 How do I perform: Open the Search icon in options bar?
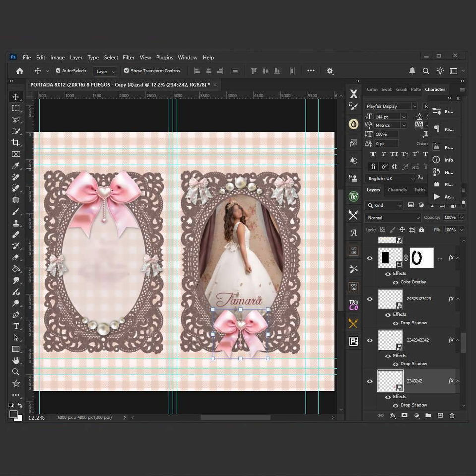[426, 71]
